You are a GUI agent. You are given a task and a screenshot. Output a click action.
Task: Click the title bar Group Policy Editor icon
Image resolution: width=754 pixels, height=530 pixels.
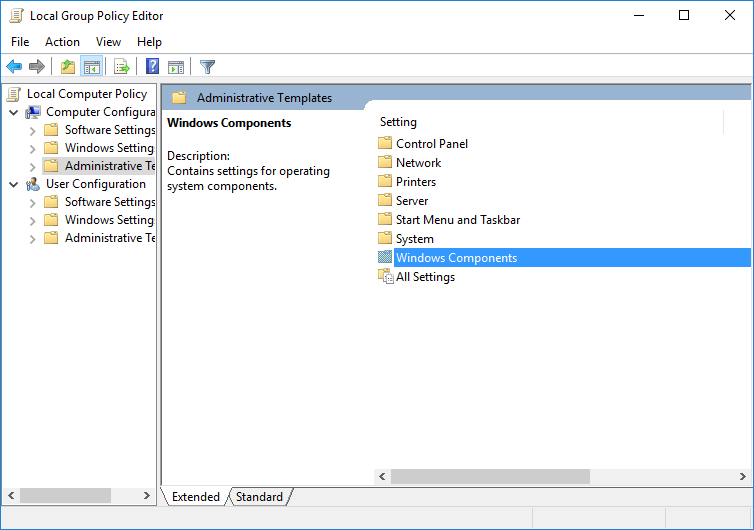tap(16, 16)
